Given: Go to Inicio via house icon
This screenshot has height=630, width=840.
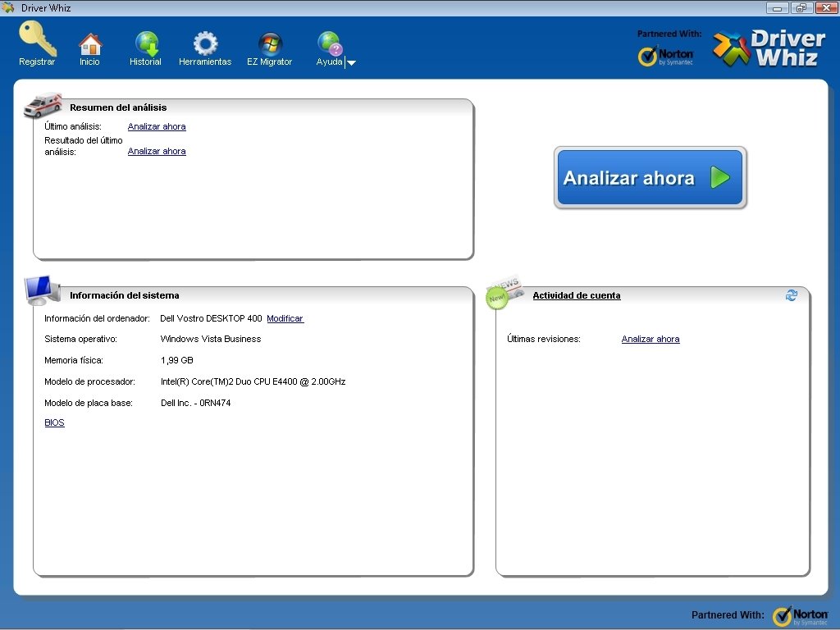Looking at the screenshot, I should [90, 44].
